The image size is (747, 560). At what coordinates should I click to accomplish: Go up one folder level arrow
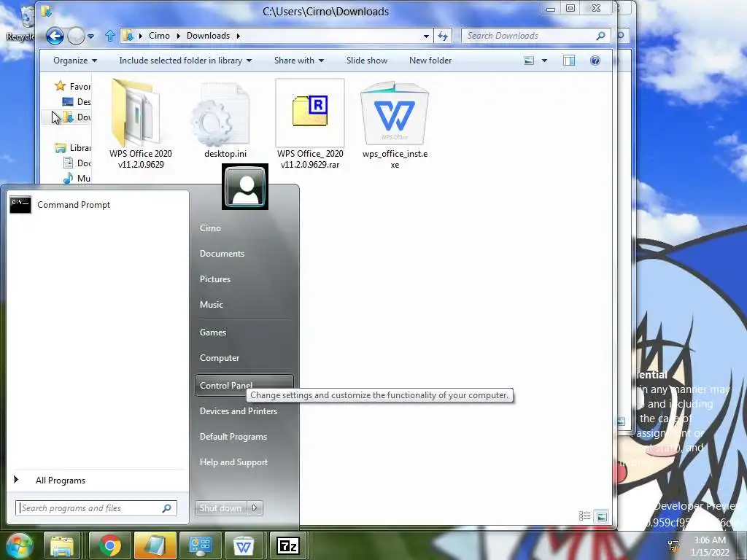(110, 36)
